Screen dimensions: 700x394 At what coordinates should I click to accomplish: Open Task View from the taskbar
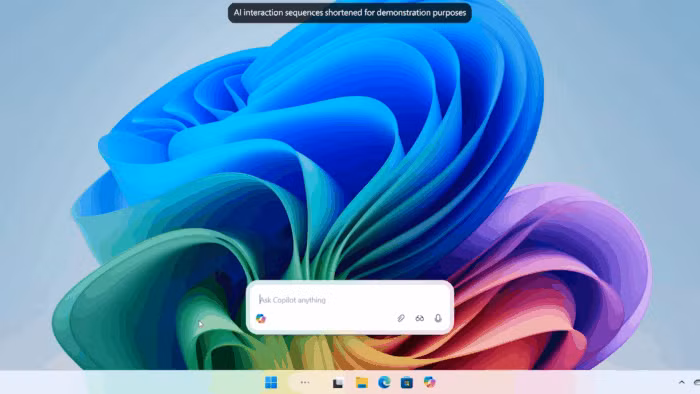coord(338,382)
